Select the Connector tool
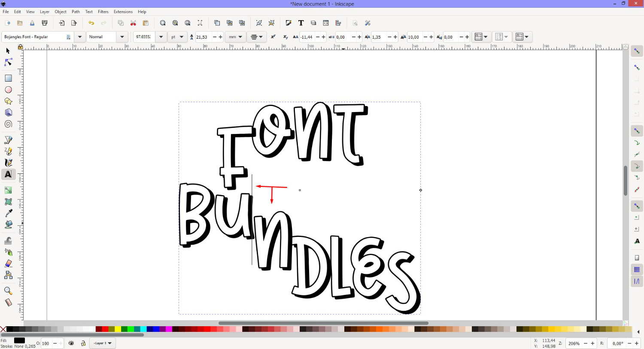644x349 pixels. pos(8,275)
